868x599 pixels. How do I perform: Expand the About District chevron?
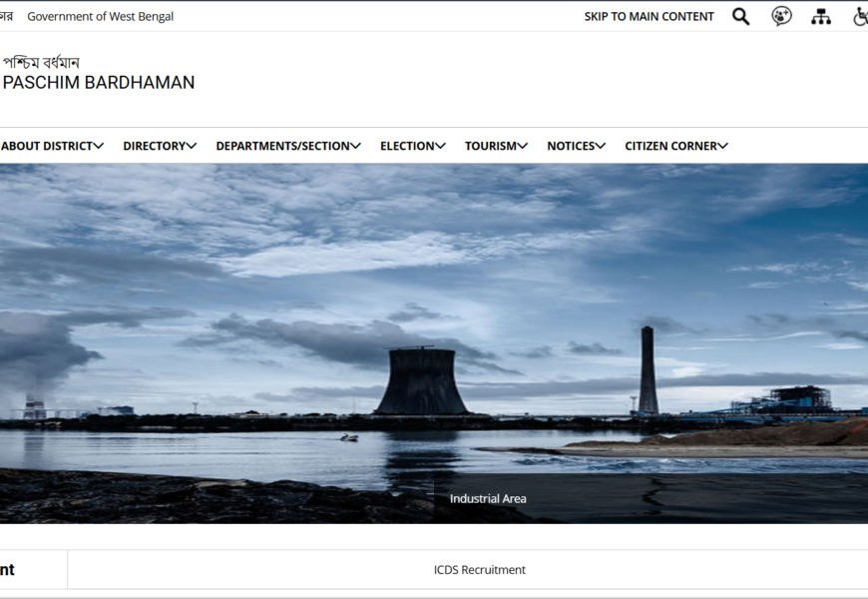(99, 146)
